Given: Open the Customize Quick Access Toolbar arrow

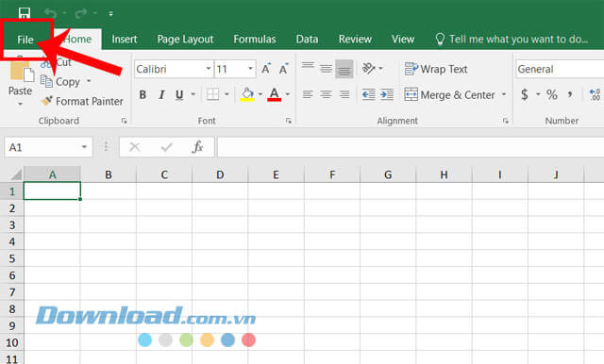Looking at the screenshot, I should click(110, 14).
